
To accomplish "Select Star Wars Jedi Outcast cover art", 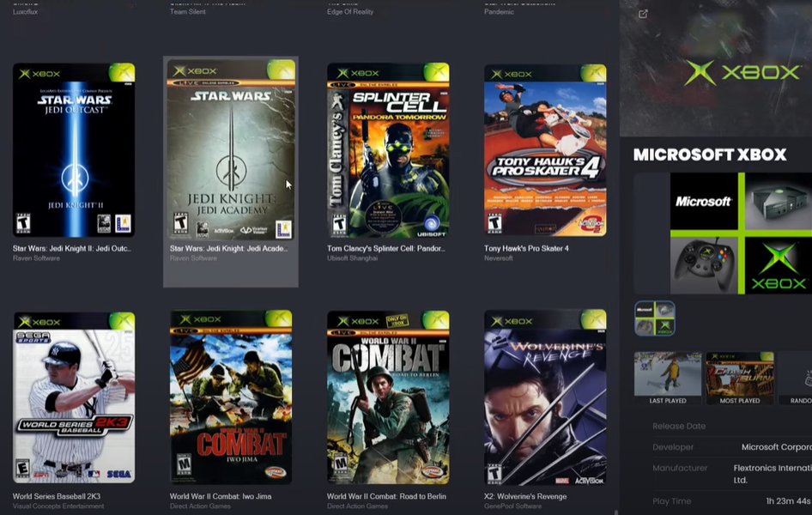I will pyautogui.click(x=74, y=150).
